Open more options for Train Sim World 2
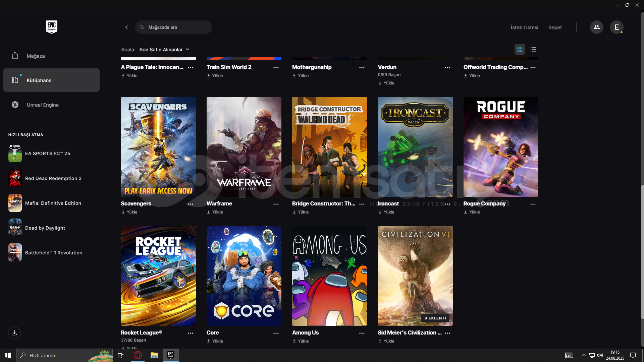 pos(276,68)
